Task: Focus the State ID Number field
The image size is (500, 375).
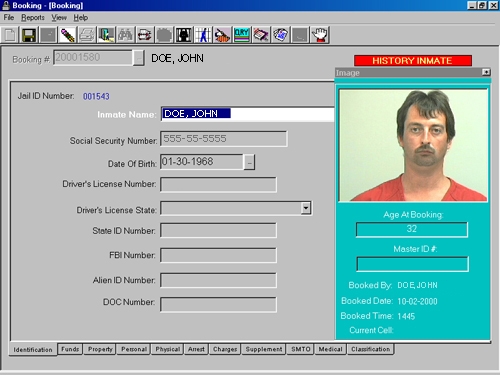Action: click(x=218, y=230)
